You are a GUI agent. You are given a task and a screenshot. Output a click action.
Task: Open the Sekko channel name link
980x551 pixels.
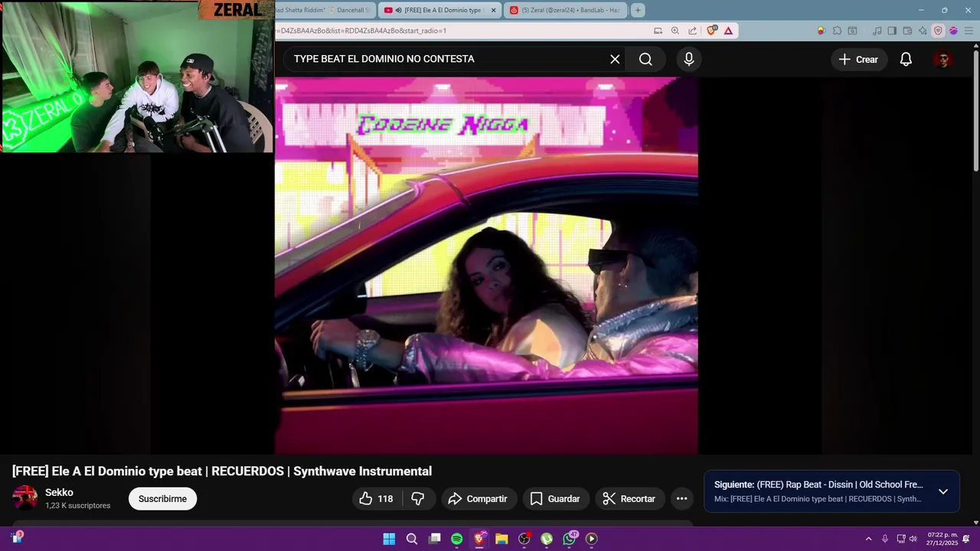click(59, 493)
